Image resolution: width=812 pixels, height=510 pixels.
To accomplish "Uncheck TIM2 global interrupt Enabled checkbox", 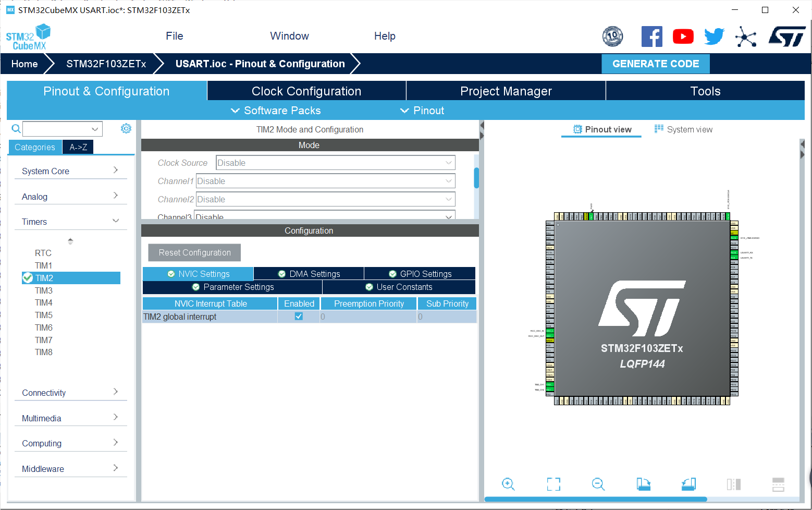I will pyautogui.click(x=299, y=316).
